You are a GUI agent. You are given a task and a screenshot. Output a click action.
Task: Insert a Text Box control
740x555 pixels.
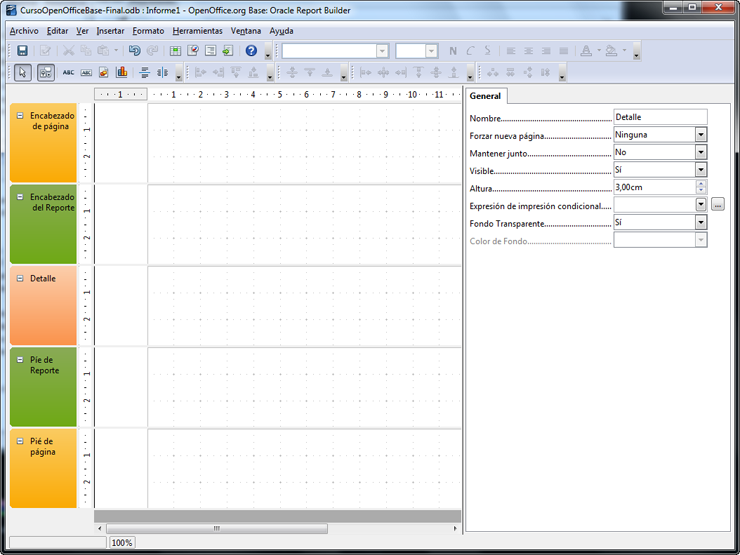(86, 72)
